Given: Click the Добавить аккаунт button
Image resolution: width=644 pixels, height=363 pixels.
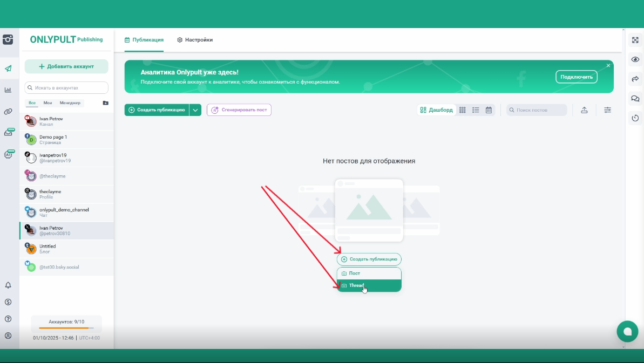Looking at the screenshot, I should click(x=66, y=66).
